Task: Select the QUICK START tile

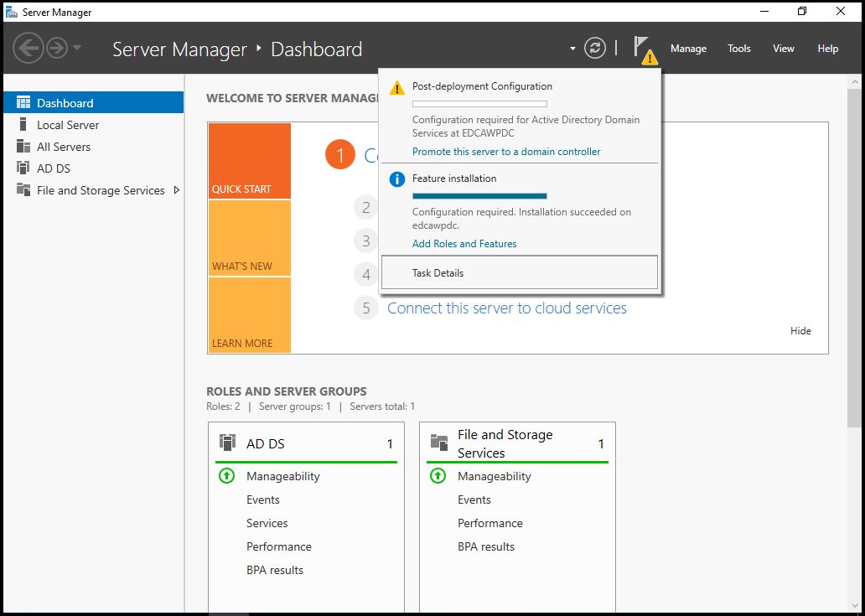Action: point(249,161)
